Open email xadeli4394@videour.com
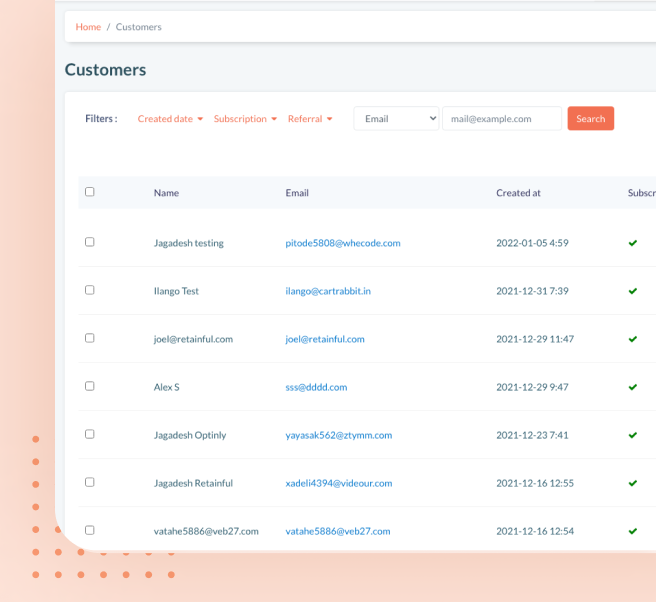Screen dimensions: 656x602 point(339,484)
